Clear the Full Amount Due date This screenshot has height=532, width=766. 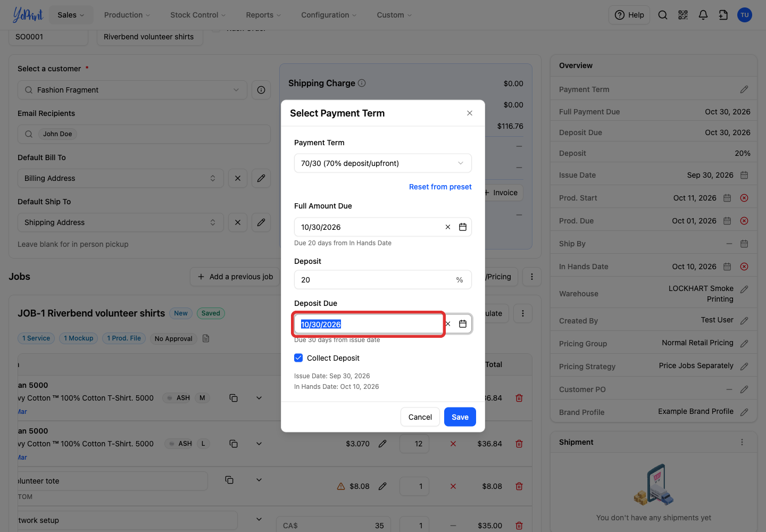pyautogui.click(x=448, y=227)
